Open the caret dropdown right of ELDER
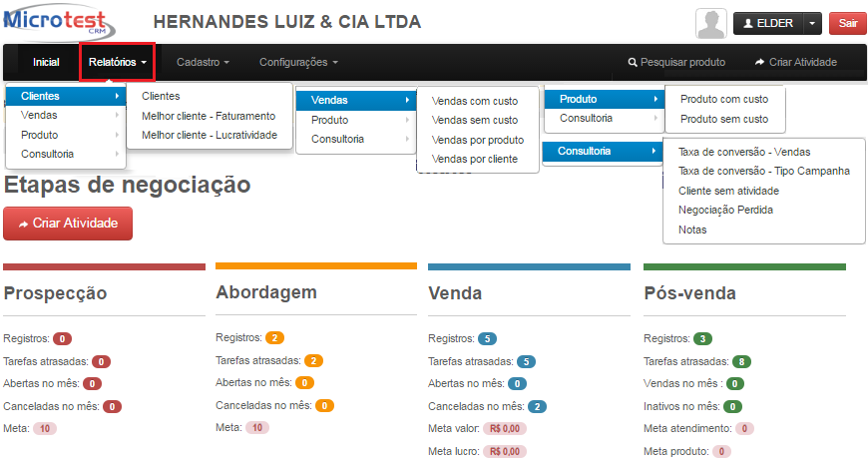Image resolution: width=868 pixels, height=464 pixels. [812, 23]
